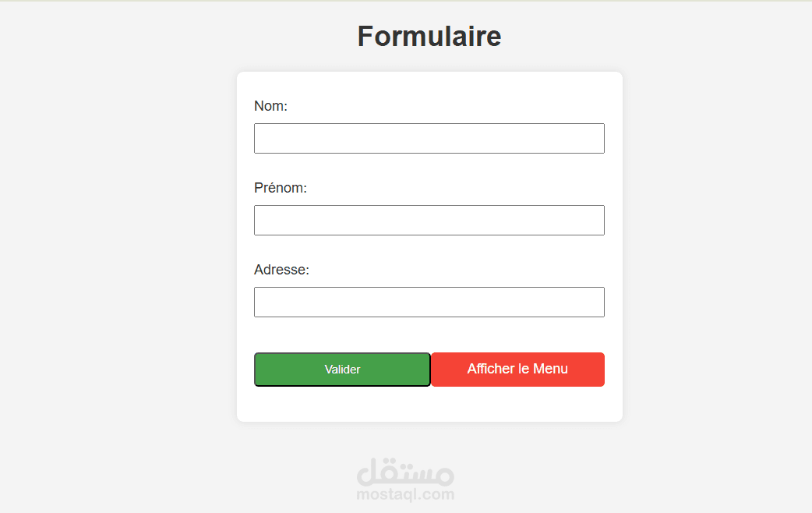Click the Nom text input field
The height and width of the screenshot is (513, 812).
tap(429, 138)
